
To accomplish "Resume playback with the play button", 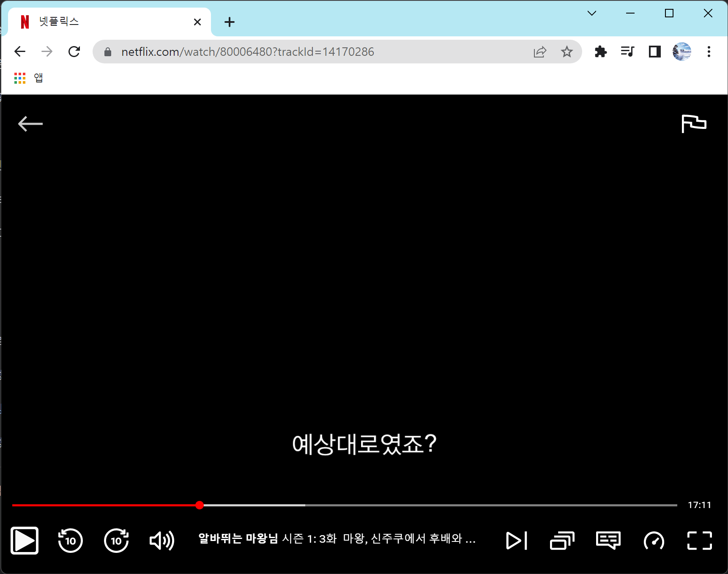I will click(x=25, y=540).
